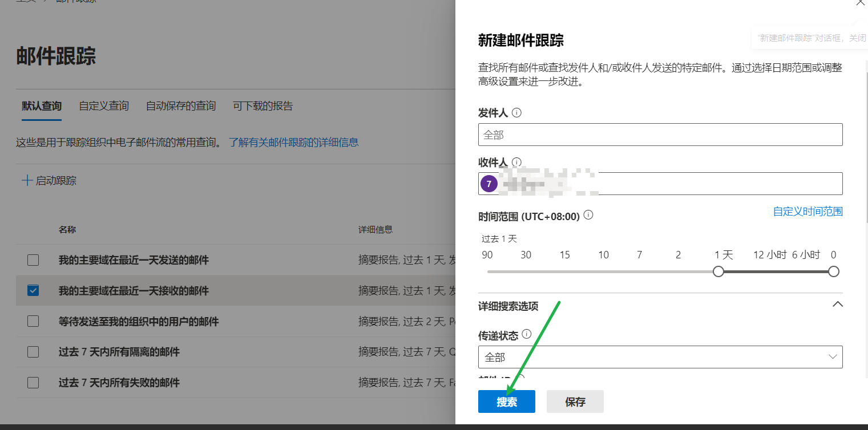The height and width of the screenshot is (430, 868).
Task: Open the 可下载的报告 tab
Action: [263, 106]
